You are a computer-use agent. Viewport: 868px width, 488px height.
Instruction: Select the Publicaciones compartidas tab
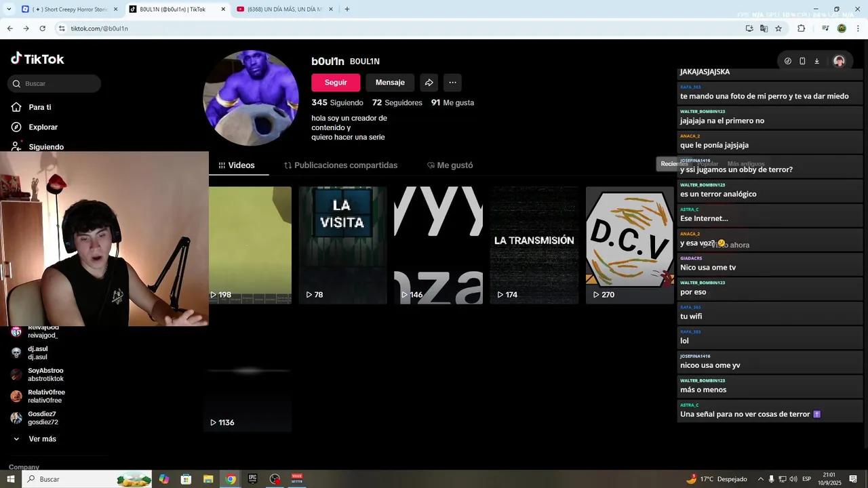tap(340, 165)
